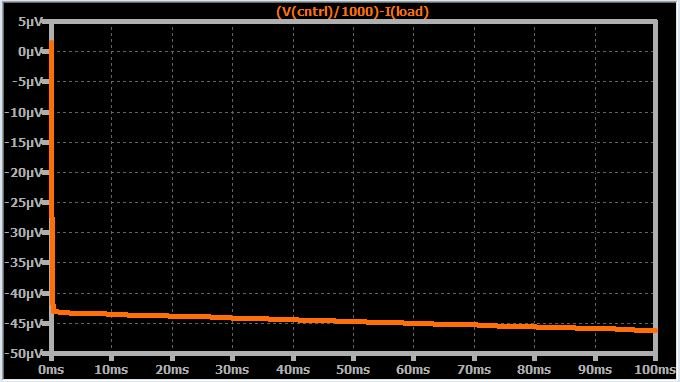Click the -40µV y-axis label
The image size is (680, 382).
(x=24, y=294)
